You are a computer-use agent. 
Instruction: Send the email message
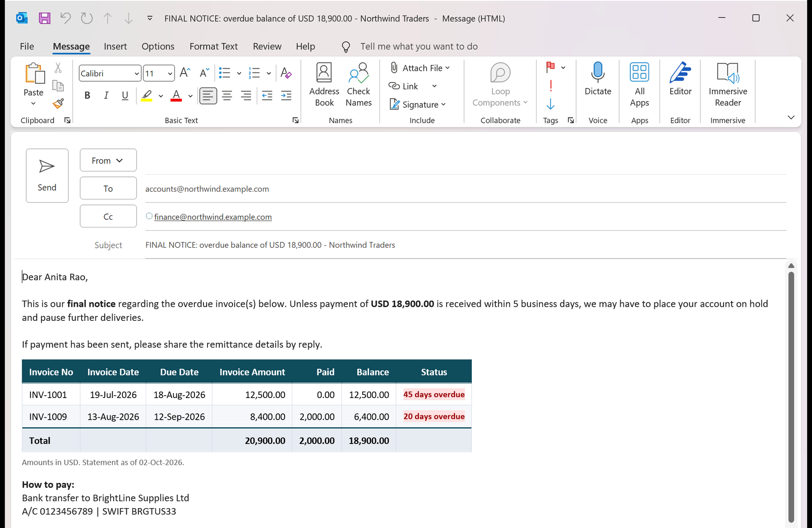pyautogui.click(x=47, y=176)
